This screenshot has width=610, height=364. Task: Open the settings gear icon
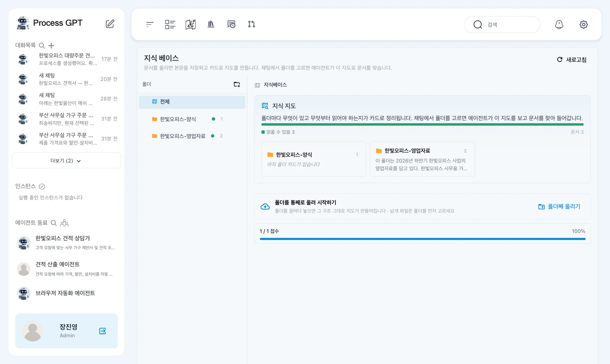pyautogui.click(x=583, y=24)
